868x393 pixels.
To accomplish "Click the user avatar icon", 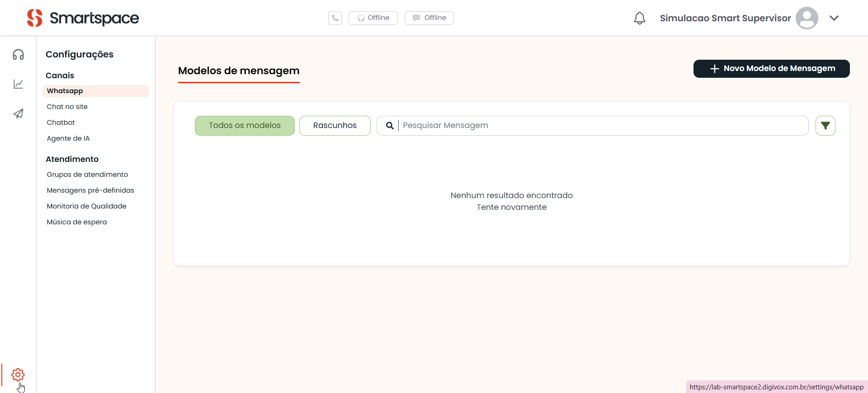I will click(807, 18).
